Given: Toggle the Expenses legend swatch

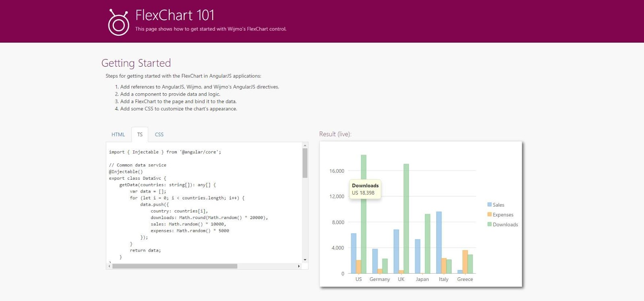Looking at the screenshot, I should [489, 214].
